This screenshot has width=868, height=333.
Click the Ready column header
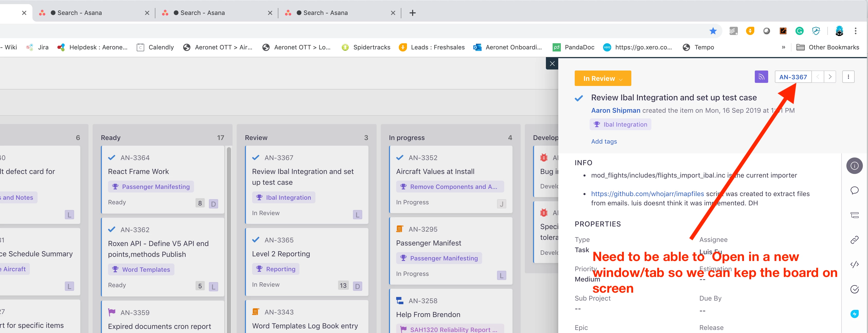(111, 137)
